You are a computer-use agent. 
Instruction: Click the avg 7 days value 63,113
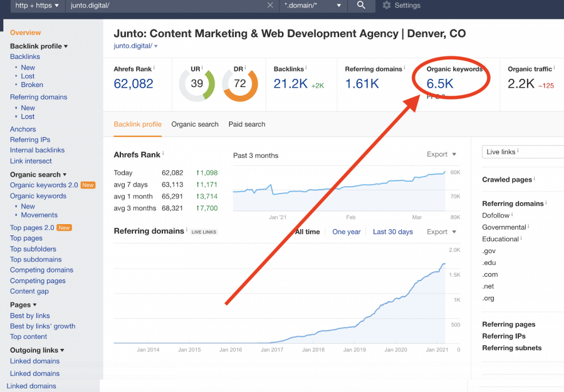[x=172, y=185]
